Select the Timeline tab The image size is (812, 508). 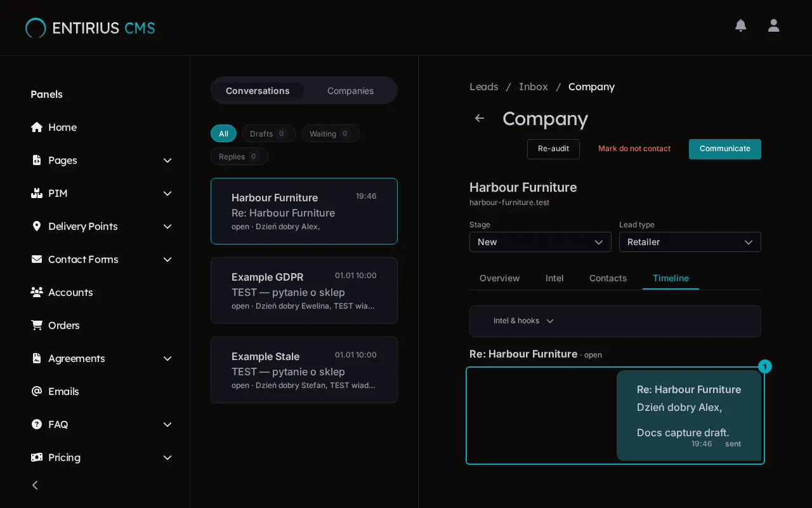coord(671,278)
